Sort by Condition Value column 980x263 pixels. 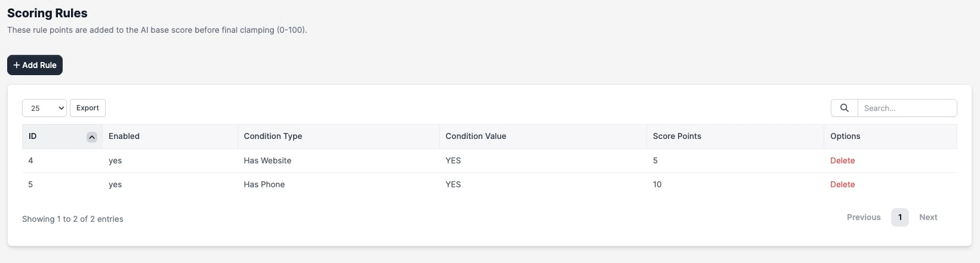click(x=476, y=136)
